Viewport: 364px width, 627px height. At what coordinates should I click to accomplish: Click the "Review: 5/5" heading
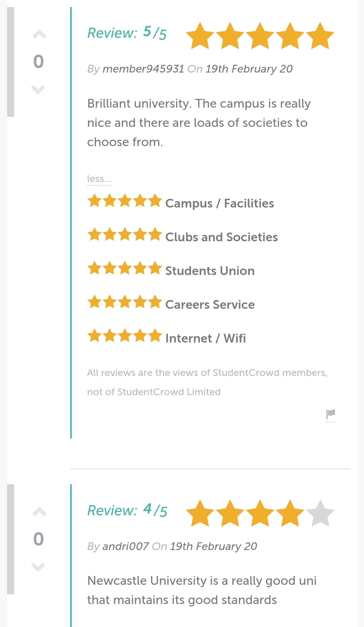(x=127, y=33)
